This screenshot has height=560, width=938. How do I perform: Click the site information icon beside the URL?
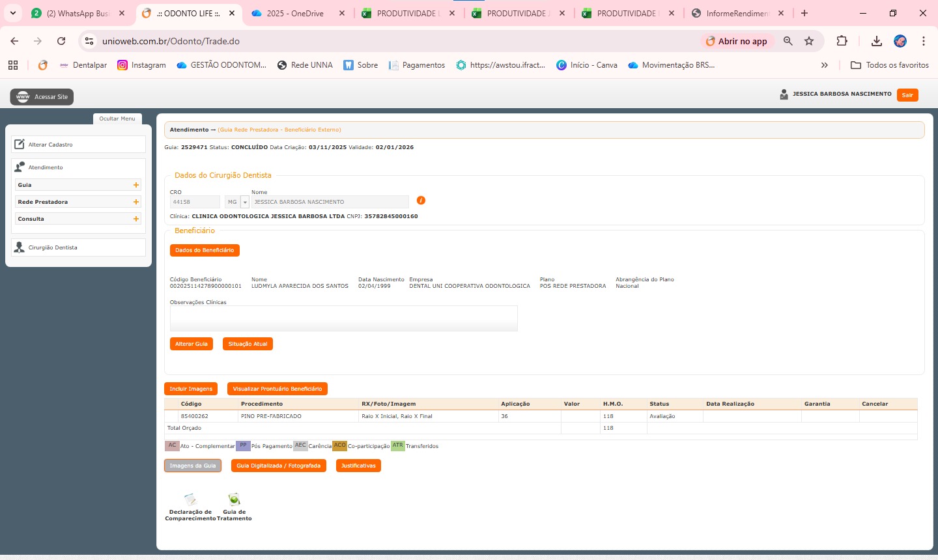click(x=89, y=41)
